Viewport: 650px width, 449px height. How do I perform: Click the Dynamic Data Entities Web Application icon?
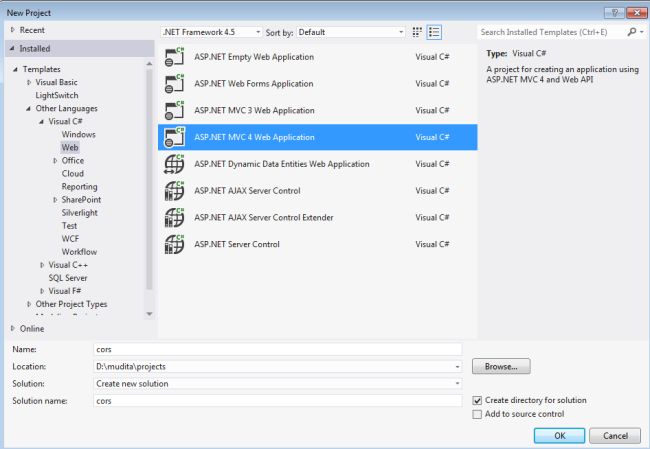coord(174,164)
